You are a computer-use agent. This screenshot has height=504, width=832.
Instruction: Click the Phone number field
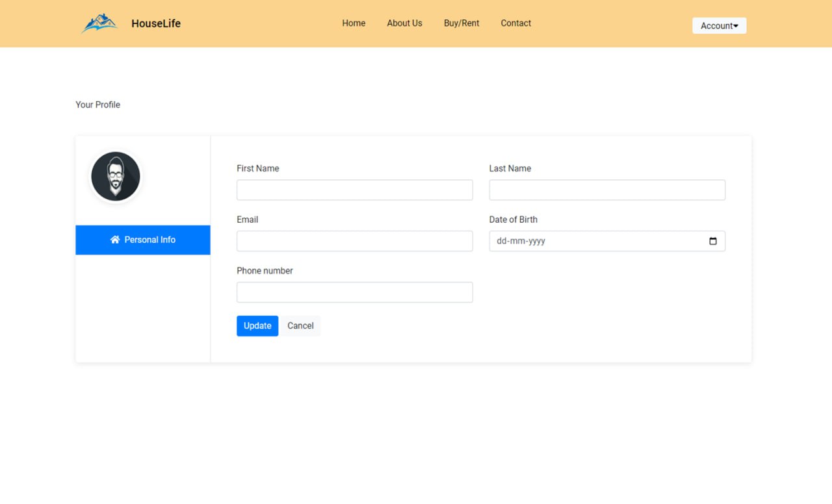(354, 292)
